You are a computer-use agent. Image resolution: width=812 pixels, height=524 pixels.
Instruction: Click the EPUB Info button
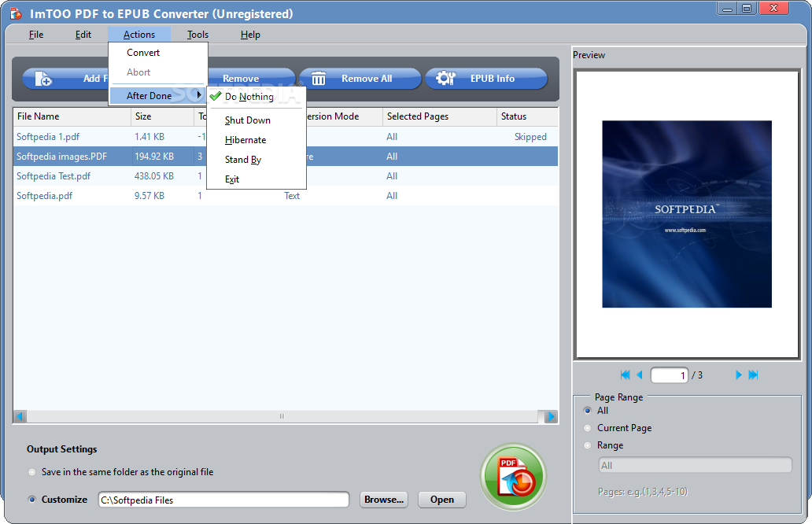click(486, 78)
